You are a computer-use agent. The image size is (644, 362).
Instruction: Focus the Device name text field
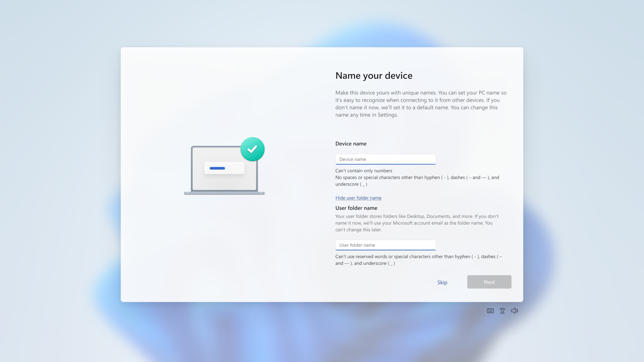tap(385, 159)
